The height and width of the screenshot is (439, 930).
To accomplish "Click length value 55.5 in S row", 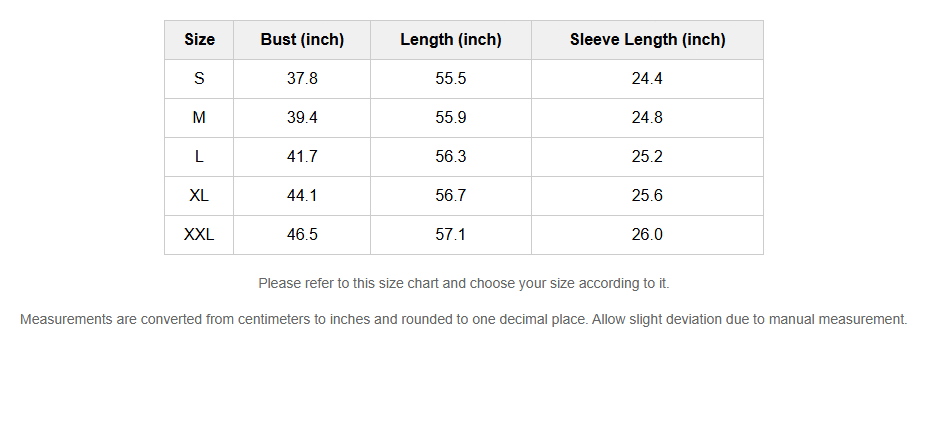I will coord(451,79).
